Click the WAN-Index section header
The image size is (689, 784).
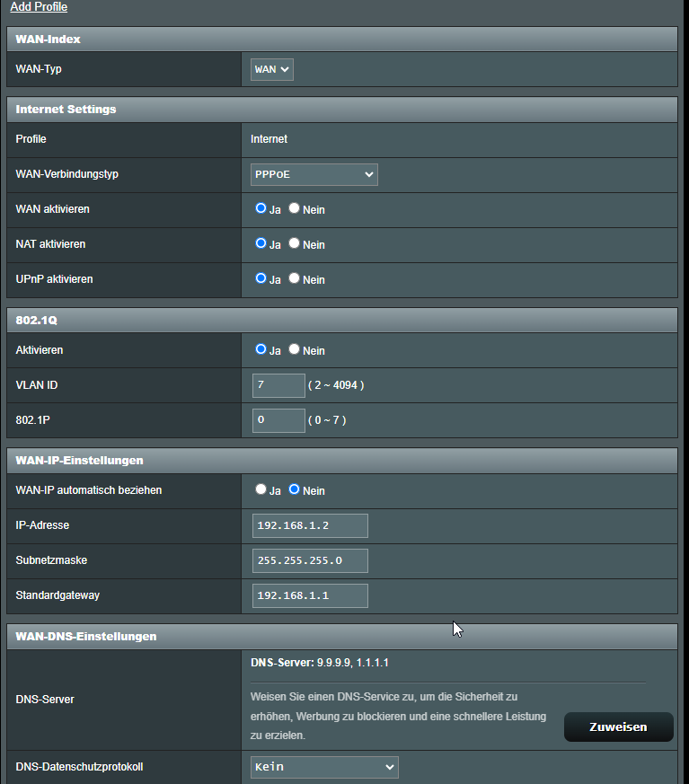pyautogui.click(x=342, y=39)
